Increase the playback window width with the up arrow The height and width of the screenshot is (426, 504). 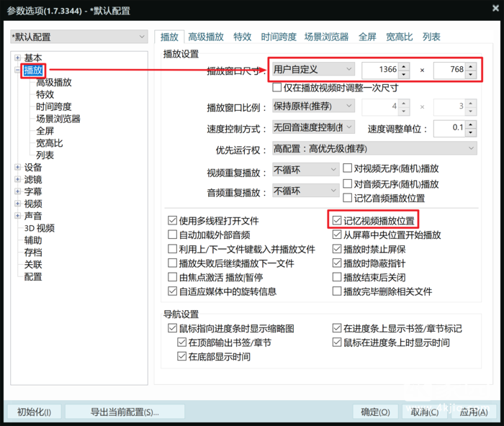click(x=403, y=66)
